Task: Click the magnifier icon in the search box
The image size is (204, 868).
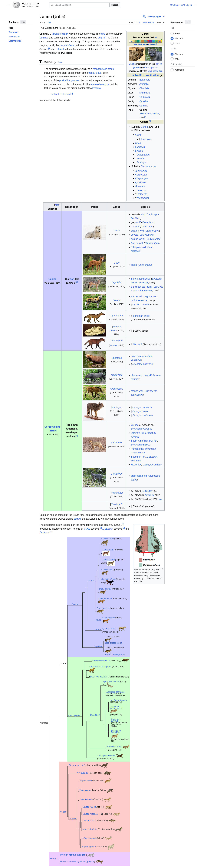Action: pyautogui.click(x=52, y=5)
